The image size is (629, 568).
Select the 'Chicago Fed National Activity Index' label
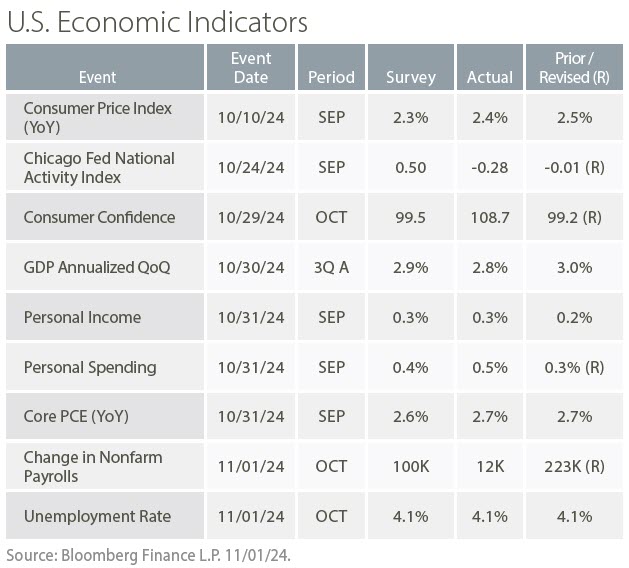click(98, 167)
